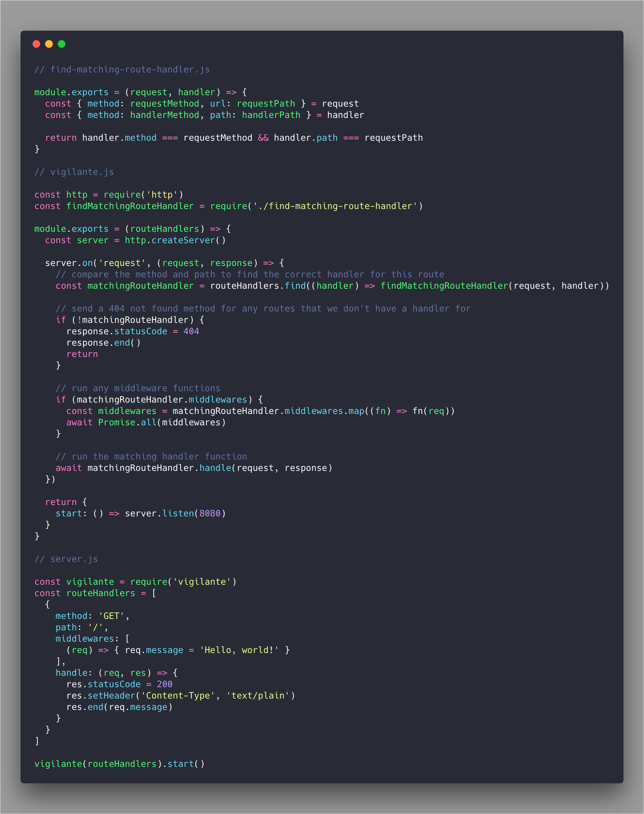644x814 pixels.
Task: Click 'http.createServer()' call
Action: click(175, 240)
